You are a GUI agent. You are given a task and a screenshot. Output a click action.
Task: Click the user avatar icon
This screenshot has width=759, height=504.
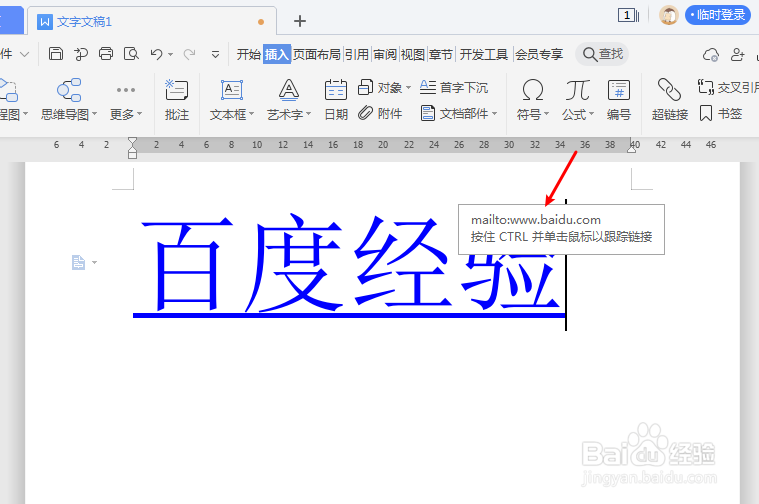click(668, 15)
